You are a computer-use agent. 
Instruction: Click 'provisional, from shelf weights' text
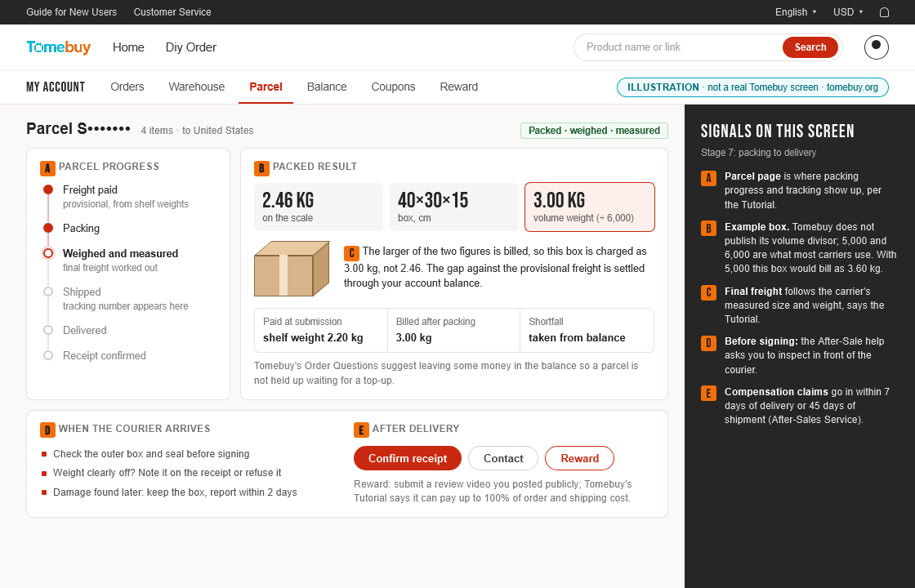(126, 204)
